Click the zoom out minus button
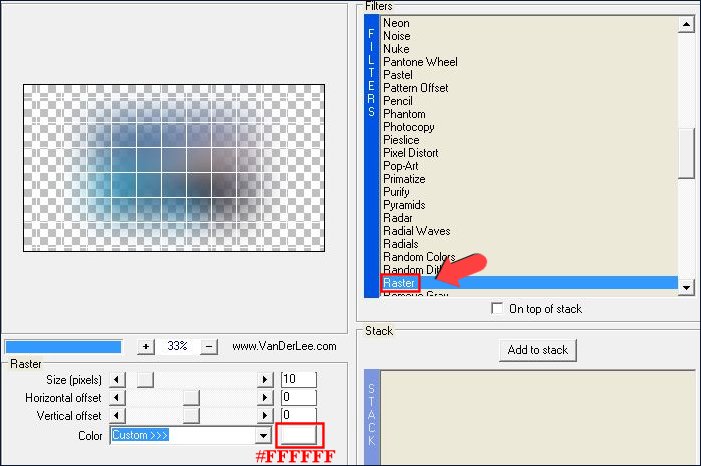 click(x=210, y=346)
